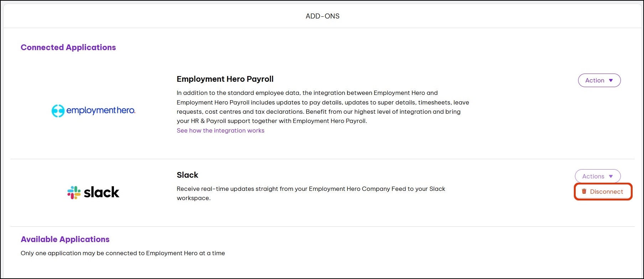Click the Employment Hero circular logo icon
This screenshot has width=644, height=279.
58,111
